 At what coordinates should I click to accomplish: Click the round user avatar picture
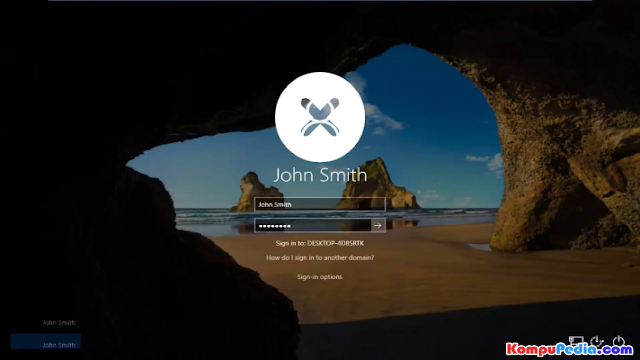point(320,117)
